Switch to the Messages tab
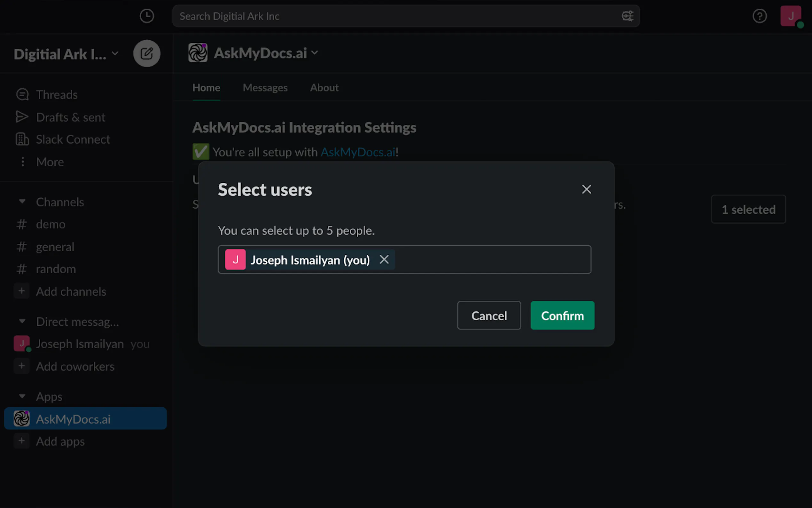The width and height of the screenshot is (812, 508). point(265,88)
